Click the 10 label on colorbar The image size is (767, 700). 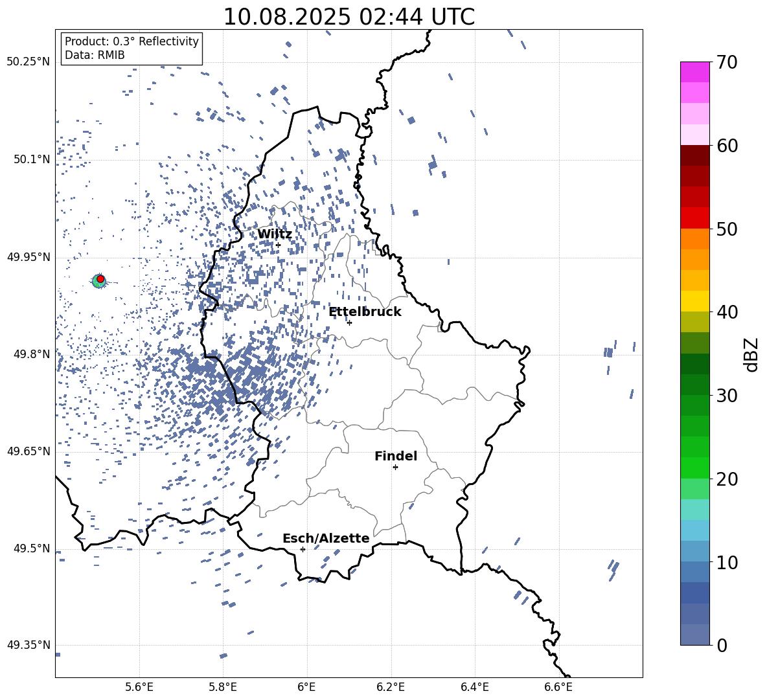727,562
